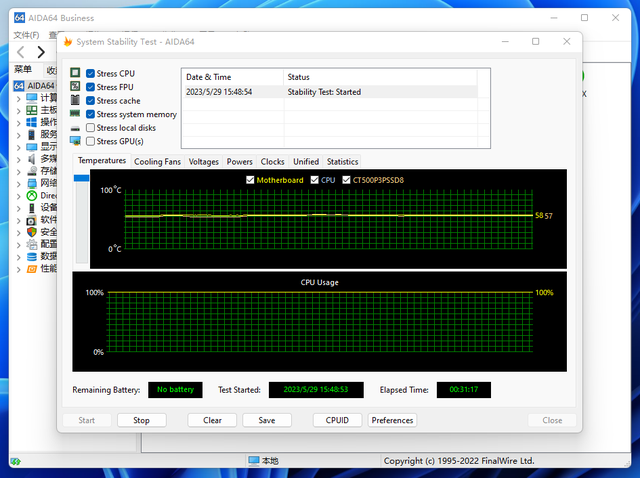
Task: Uncheck the Stress CPU checkbox
Action: (90, 73)
